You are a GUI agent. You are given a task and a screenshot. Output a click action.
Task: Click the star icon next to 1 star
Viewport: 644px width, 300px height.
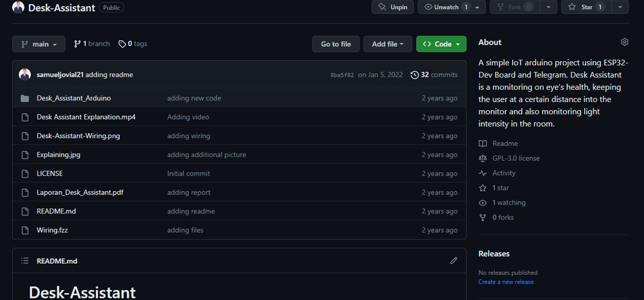[482, 188]
